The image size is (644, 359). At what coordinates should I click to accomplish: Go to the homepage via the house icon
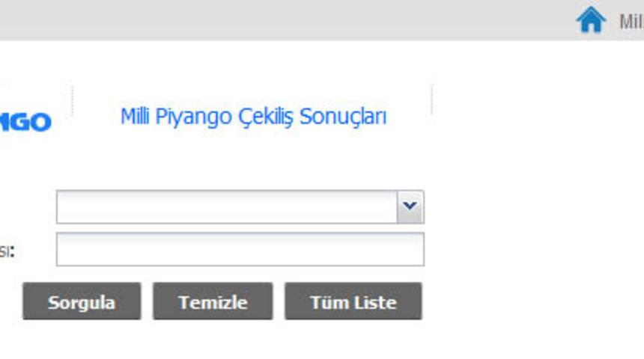click(x=591, y=19)
